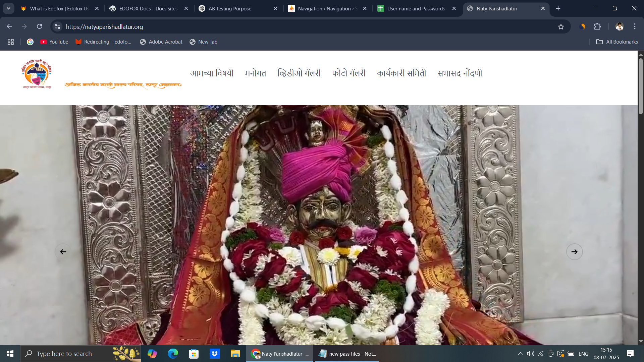Click the next slide arrow on carousel
This screenshot has height=362, width=644.
pyautogui.click(x=574, y=252)
